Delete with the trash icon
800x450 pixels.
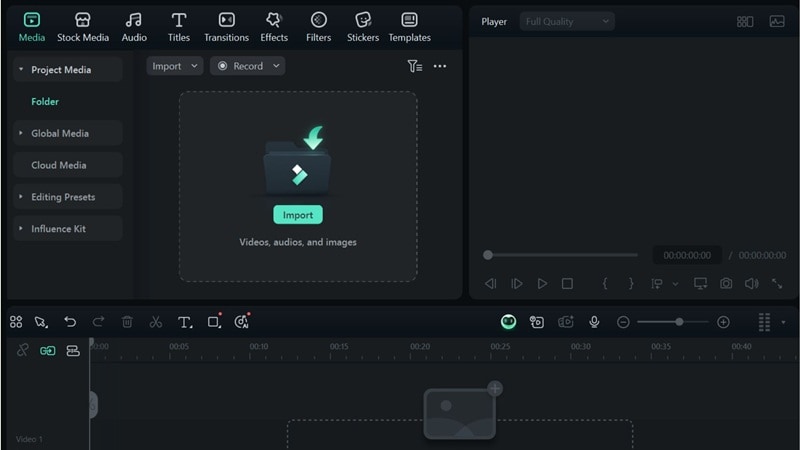tap(127, 322)
